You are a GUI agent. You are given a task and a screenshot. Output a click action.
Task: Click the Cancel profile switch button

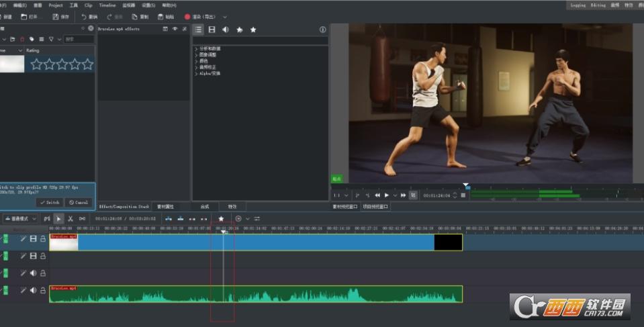pos(79,202)
